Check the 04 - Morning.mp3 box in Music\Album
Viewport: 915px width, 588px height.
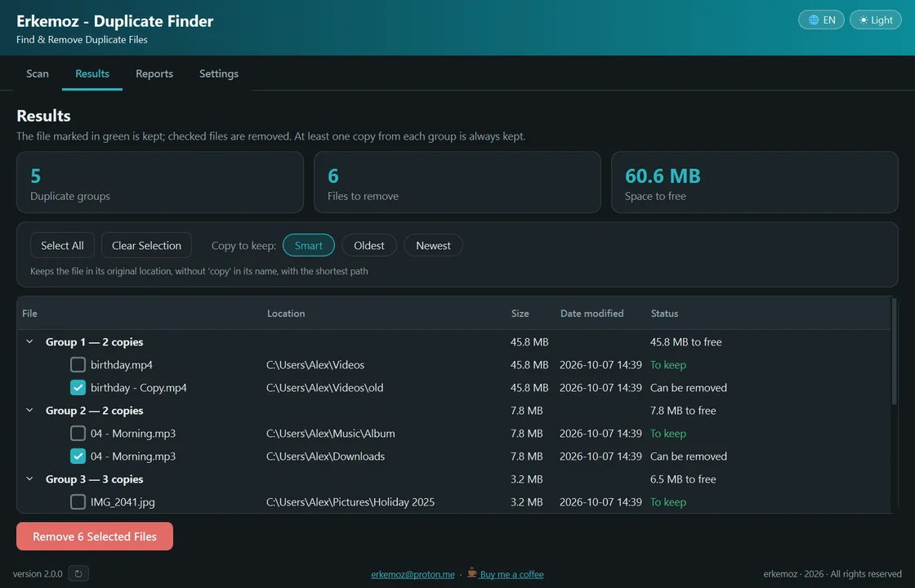[78, 434]
